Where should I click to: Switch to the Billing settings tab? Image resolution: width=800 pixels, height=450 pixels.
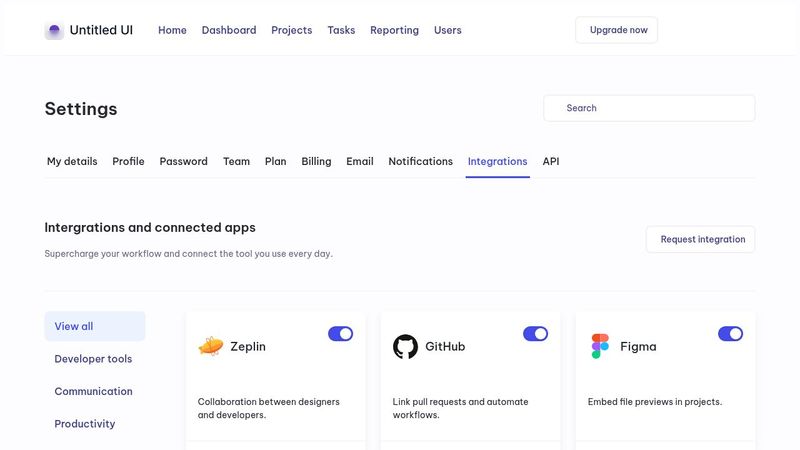pyautogui.click(x=316, y=161)
